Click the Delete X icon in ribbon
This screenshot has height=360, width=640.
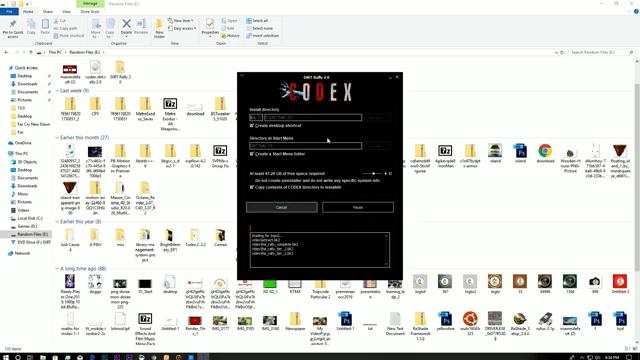pos(127,24)
